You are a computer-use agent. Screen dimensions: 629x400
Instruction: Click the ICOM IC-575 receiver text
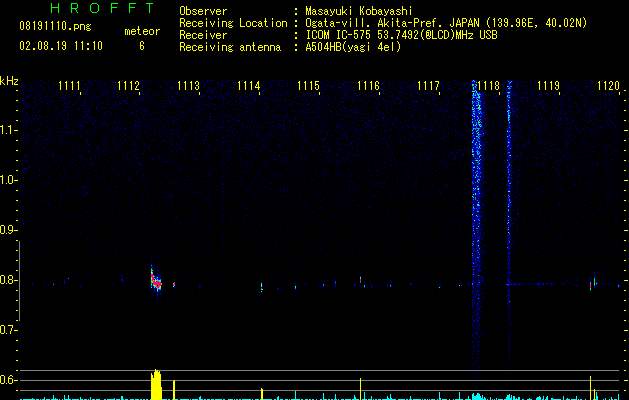click(x=401, y=35)
